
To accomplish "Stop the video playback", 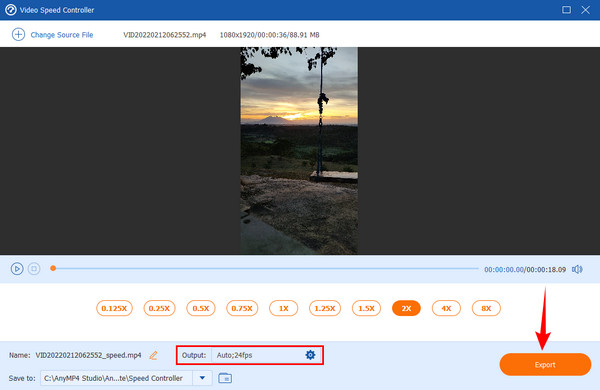I will pyautogui.click(x=34, y=269).
